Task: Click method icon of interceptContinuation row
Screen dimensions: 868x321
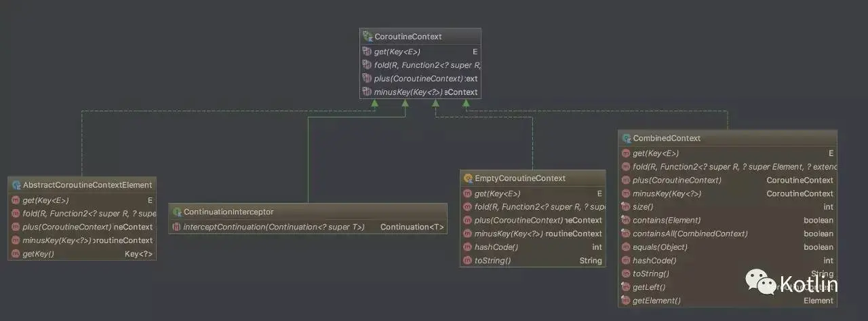Action: (x=177, y=227)
